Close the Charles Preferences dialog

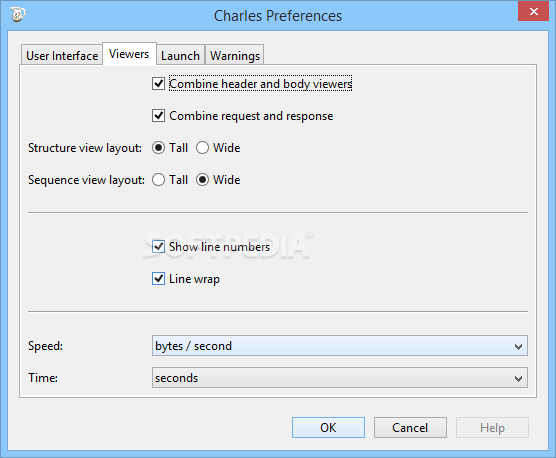click(533, 11)
